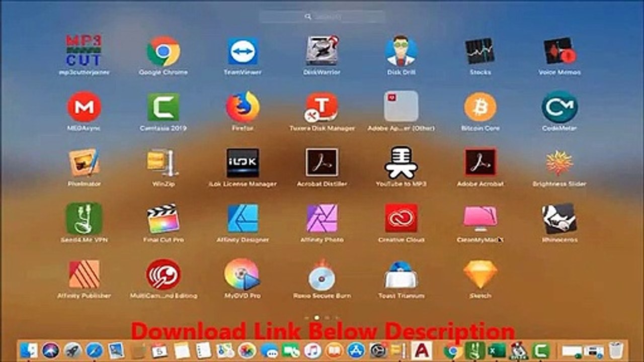Launch Camtasia 2019 from Launchpad grid
The height and width of the screenshot is (362, 644).
(164, 107)
